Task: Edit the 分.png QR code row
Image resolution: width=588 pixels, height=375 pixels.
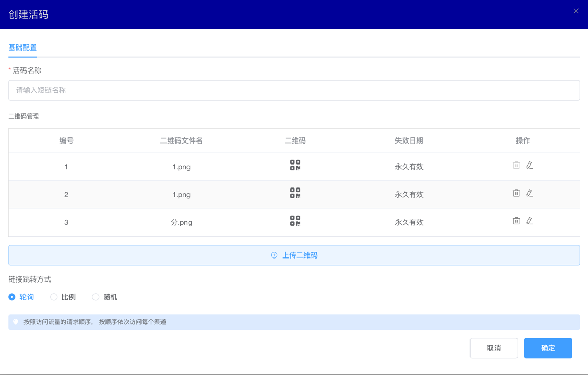Action: [x=529, y=221]
